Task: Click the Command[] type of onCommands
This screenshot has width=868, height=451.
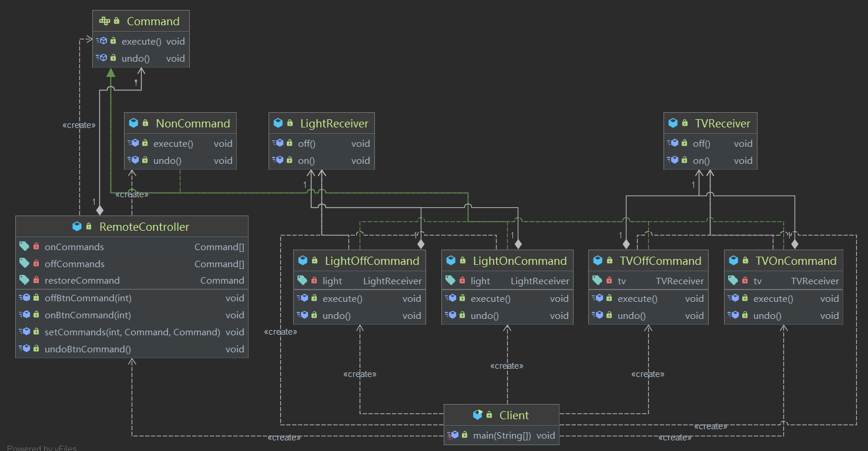Action: (x=219, y=247)
